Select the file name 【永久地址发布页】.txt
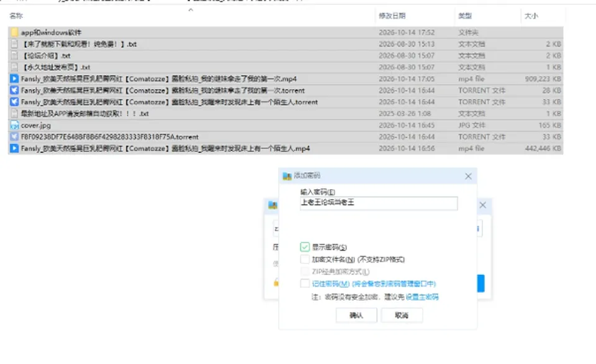 point(56,67)
